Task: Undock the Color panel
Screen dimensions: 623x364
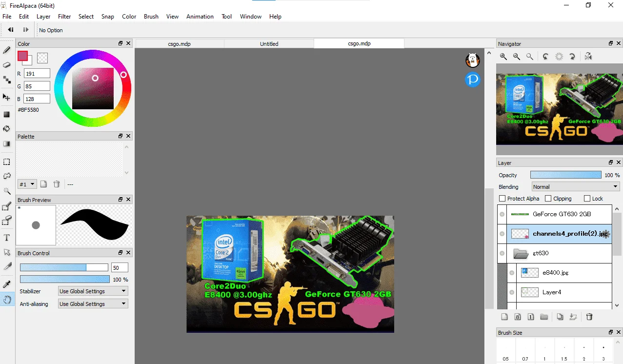Action: pos(121,43)
